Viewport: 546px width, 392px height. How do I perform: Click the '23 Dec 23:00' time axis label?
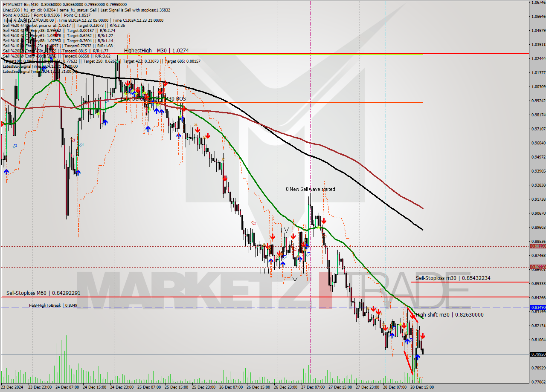pyautogui.click(x=40, y=387)
